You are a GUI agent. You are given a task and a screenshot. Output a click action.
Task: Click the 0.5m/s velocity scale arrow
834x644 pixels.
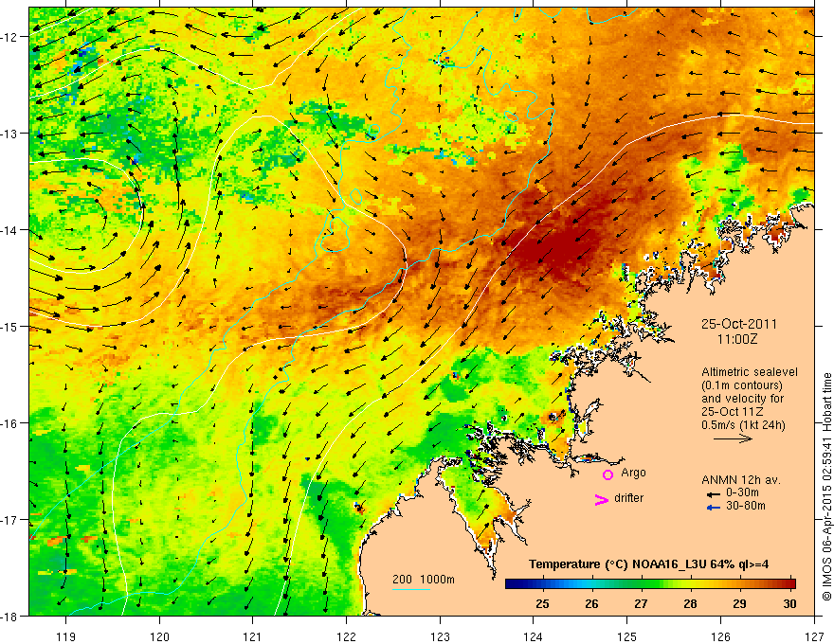coord(733,438)
